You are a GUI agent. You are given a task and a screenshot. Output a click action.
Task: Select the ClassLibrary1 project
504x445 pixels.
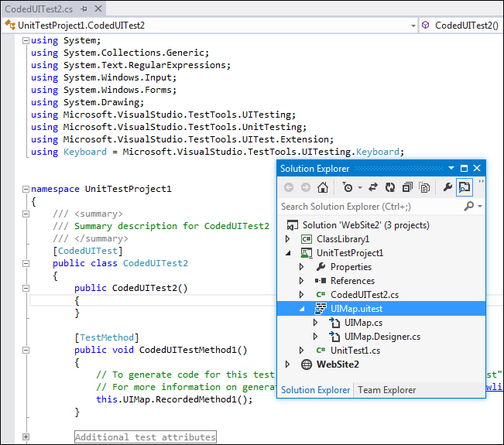343,239
